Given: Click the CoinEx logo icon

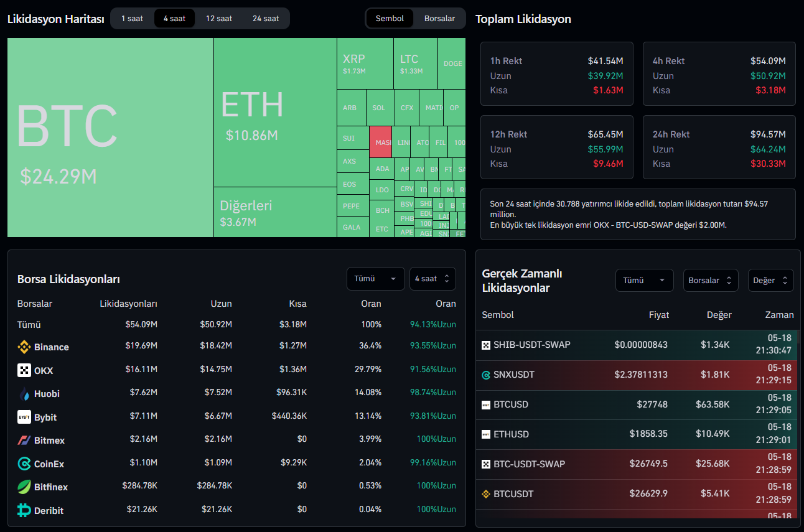Looking at the screenshot, I should [x=24, y=464].
